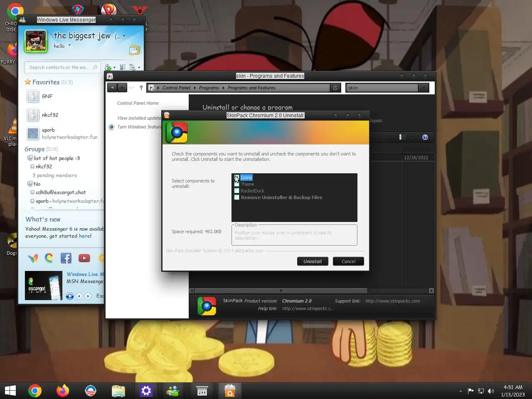The width and height of the screenshot is (532, 399).
Task: Go forward in Programs and Features window
Action: click(x=122, y=88)
